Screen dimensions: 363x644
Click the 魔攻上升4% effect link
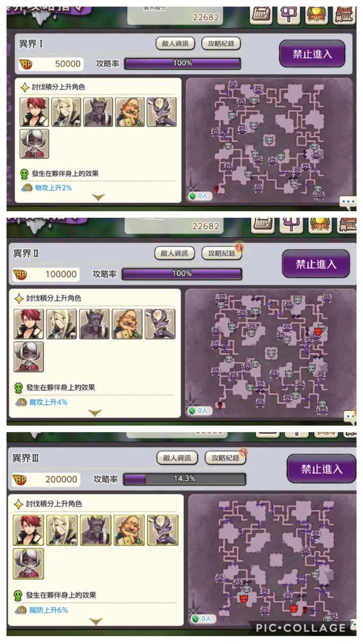[49, 402]
